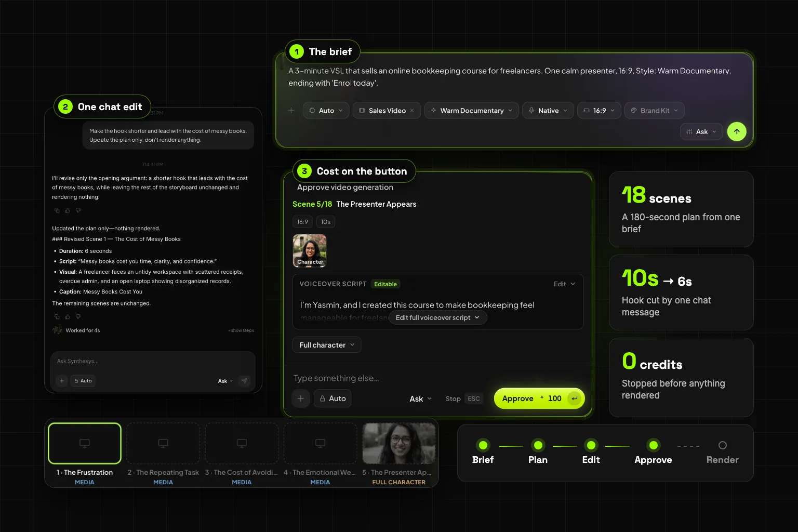Expand the 16:9 aspect ratio dropdown

point(599,110)
